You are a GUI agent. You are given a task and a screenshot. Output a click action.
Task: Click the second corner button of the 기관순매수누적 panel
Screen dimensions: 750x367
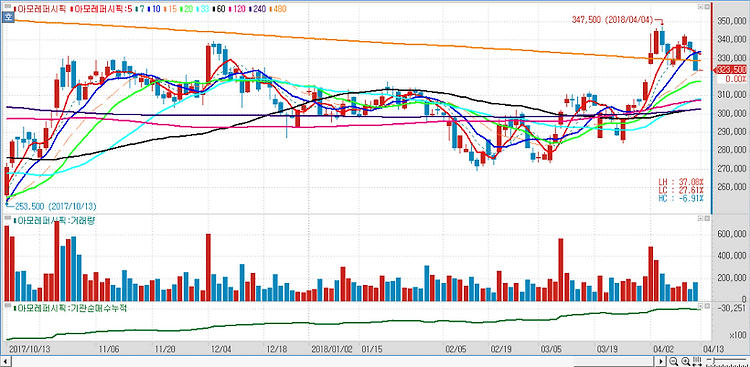pos(706,305)
